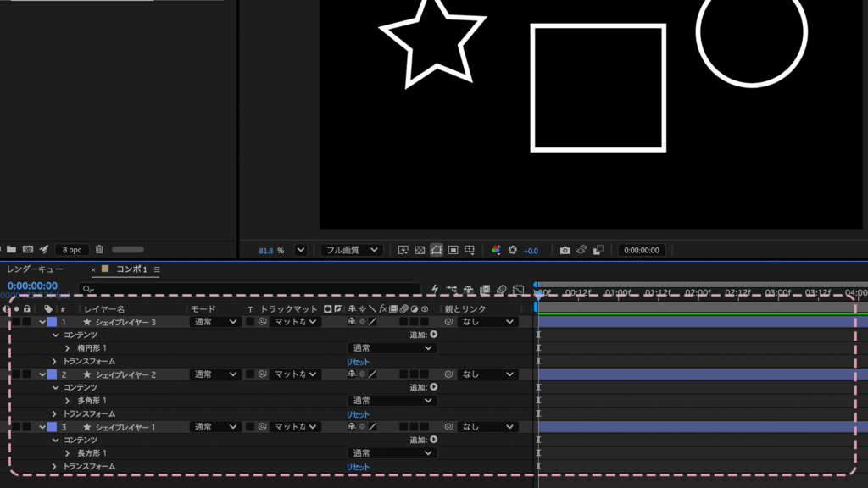The width and height of the screenshot is (868, 488).
Task: Click the 追加 play button under シェイプレイヤー 3
Action: 434,334
